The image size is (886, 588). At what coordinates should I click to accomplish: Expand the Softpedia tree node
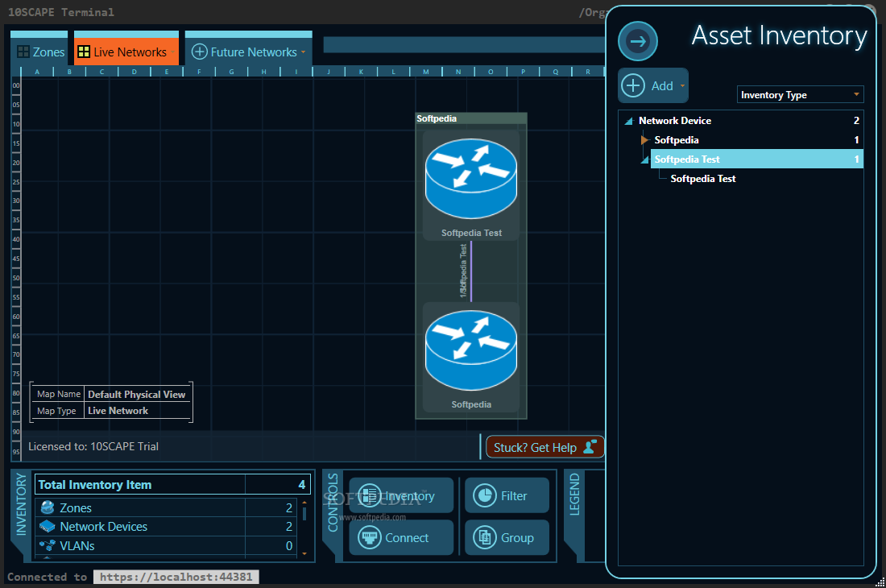pyautogui.click(x=644, y=139)
